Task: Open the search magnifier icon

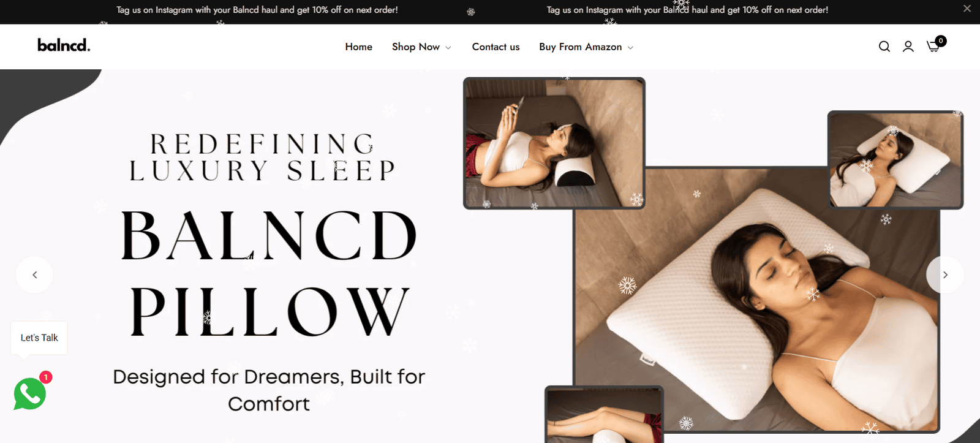Action: pyautogui.click(x=884, y=47)
